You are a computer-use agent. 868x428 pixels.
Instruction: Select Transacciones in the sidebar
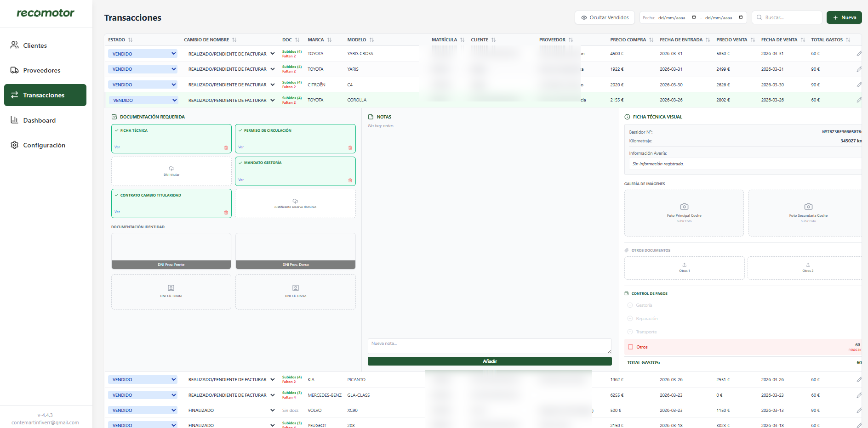45,95
